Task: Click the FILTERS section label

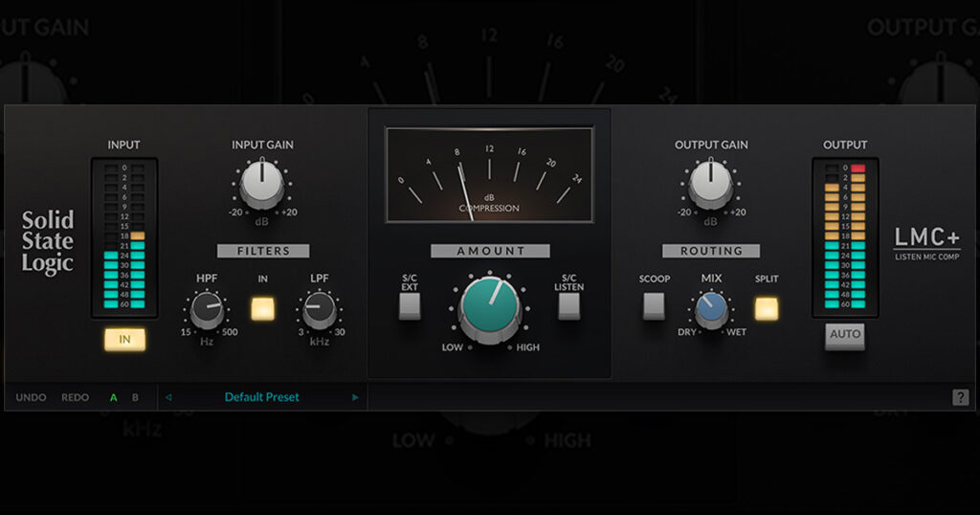Action: [263, 251]
